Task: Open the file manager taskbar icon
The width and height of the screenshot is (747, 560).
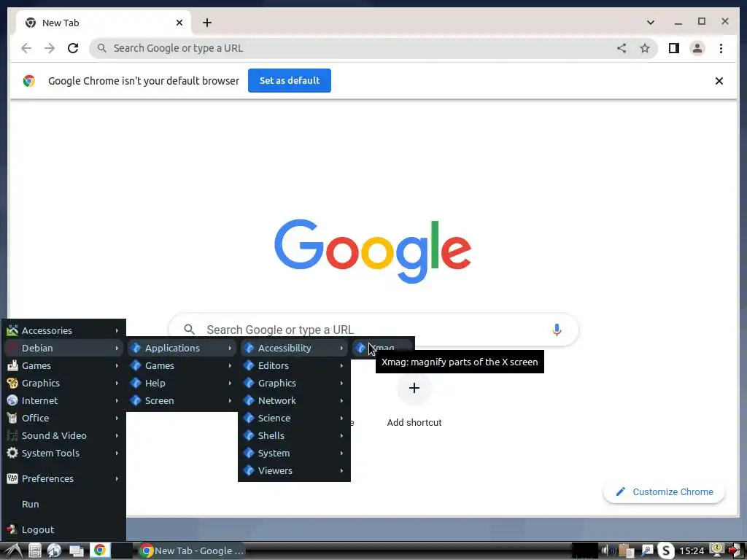Action: tap(34, 551)
